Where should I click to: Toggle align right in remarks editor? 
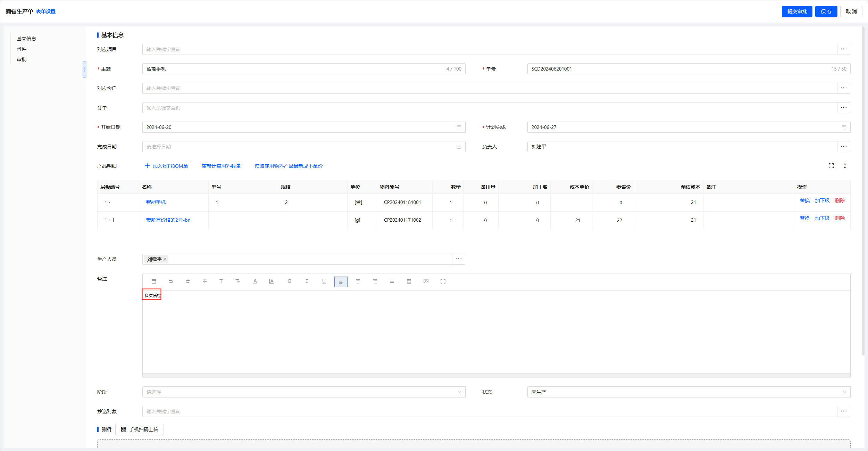pyautogui.click(x=375, y=281)
